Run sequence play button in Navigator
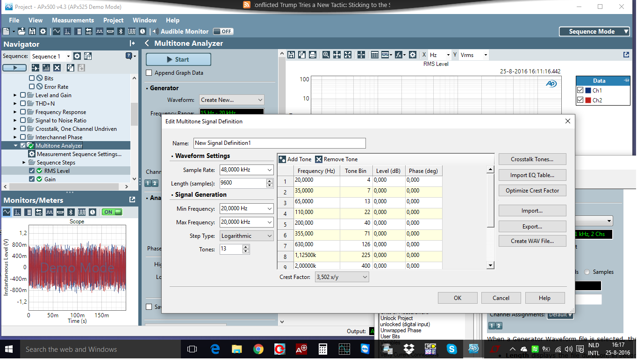This screenshot has height=364, width=637. pos(14,68)
